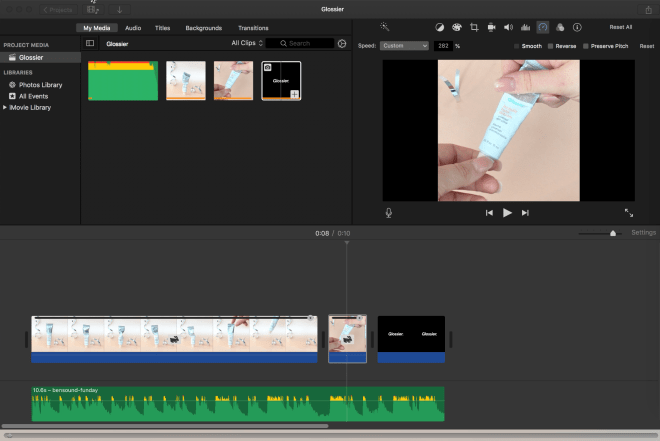
Task: Open noise reduction and equalizer tool
Action: click(526, 27)
